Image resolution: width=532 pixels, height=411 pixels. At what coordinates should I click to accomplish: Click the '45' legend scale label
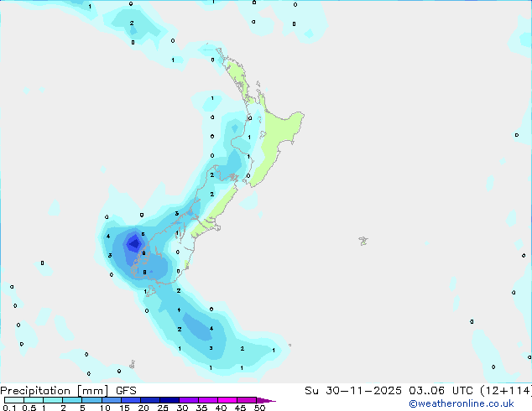click(240, 408)
